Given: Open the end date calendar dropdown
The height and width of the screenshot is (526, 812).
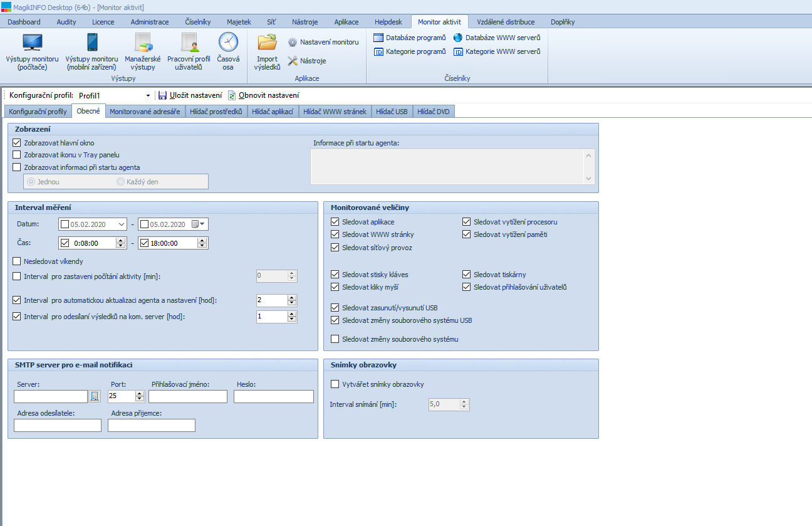Looking at the screenshot, I should (x=202, y=224).
